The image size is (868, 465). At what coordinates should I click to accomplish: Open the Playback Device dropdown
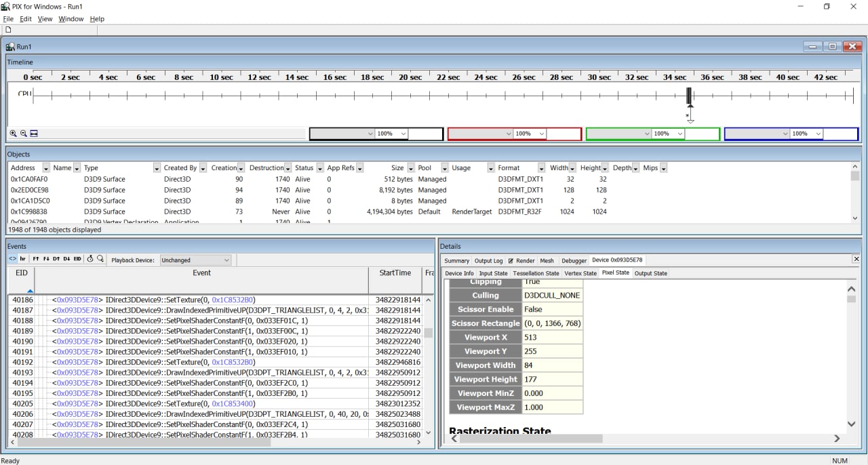(x=195, y=260)
